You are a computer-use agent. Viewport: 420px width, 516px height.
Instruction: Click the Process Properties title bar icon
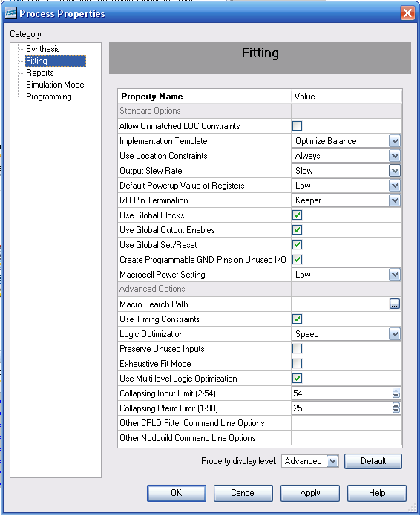10,13
